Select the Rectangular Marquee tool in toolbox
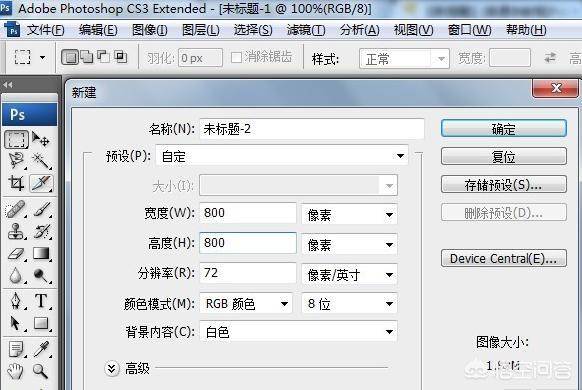The height and width of the screenshot is (390, 582). click(16, 139)
